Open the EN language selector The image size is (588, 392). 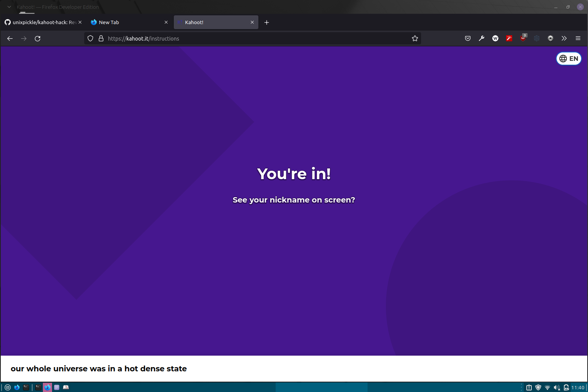point(568,59)
